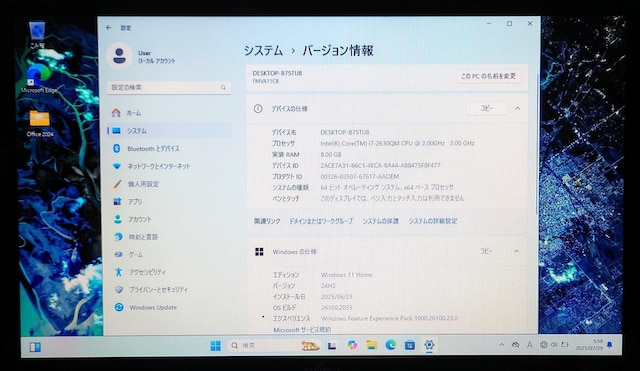The width and height of the screenshot is (640, 371).
Task: Click the Settings gear taskbar icon
Action: coord(429,345)
